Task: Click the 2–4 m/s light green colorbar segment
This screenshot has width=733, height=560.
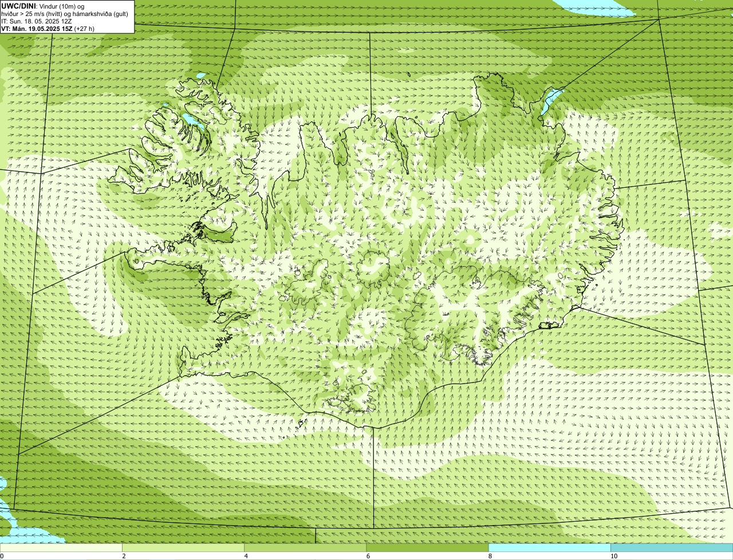Action: 183,547
